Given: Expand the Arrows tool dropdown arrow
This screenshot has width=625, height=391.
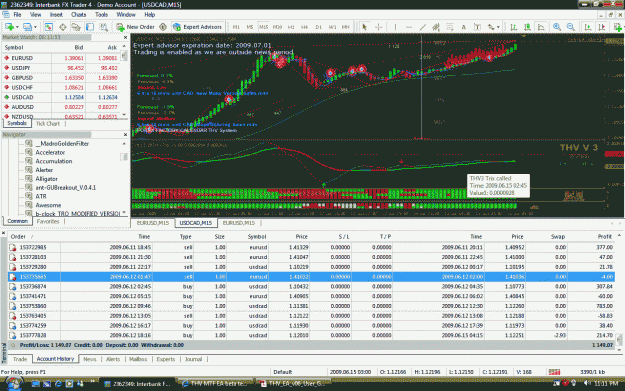Looking at the screenshot, I should (497, 27).
